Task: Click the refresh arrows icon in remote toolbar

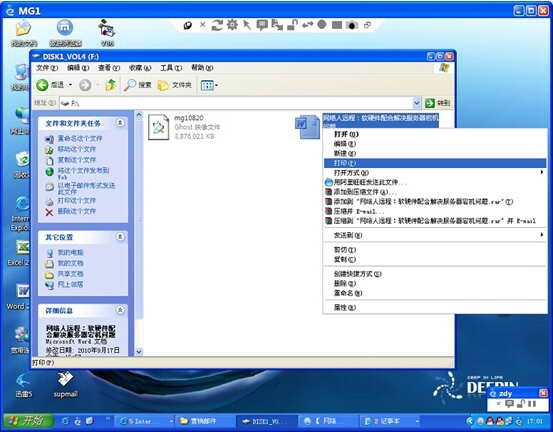Action: pyautogui.click(x=217, y=25)
